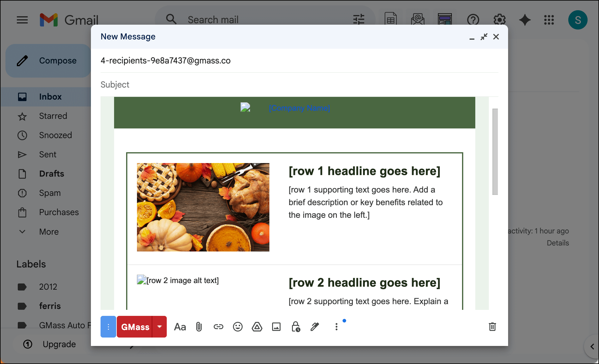Click the Company Name link in header
This screenshot has height=364, width=599.
pos(299,108)
